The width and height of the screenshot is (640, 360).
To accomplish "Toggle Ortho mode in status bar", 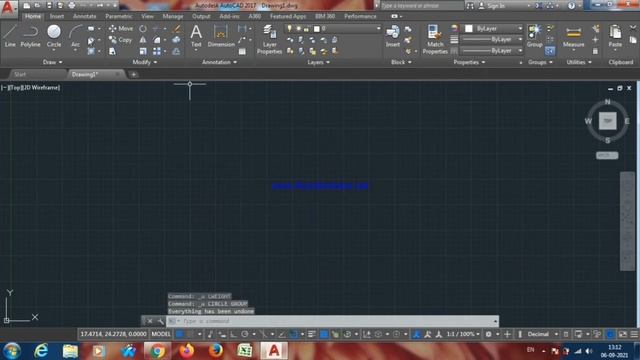I will tap(233, 334).
